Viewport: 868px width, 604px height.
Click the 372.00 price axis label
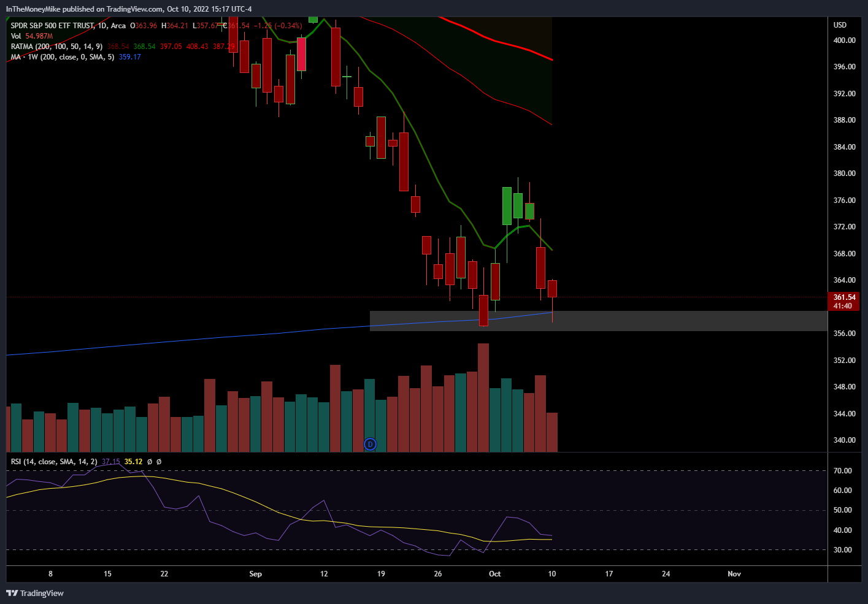point(845,227)
